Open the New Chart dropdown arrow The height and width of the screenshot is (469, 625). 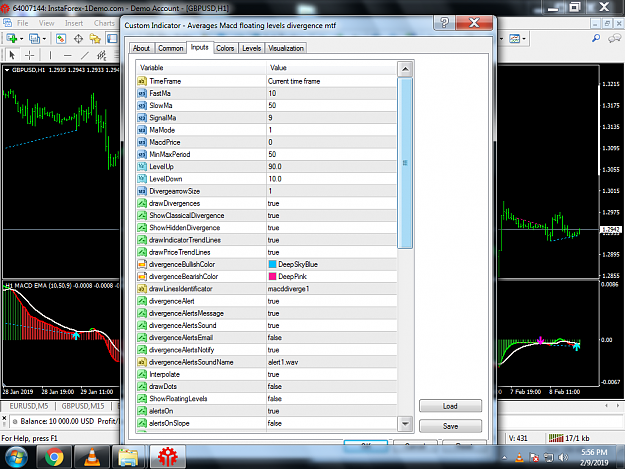(x=22, y=39)
